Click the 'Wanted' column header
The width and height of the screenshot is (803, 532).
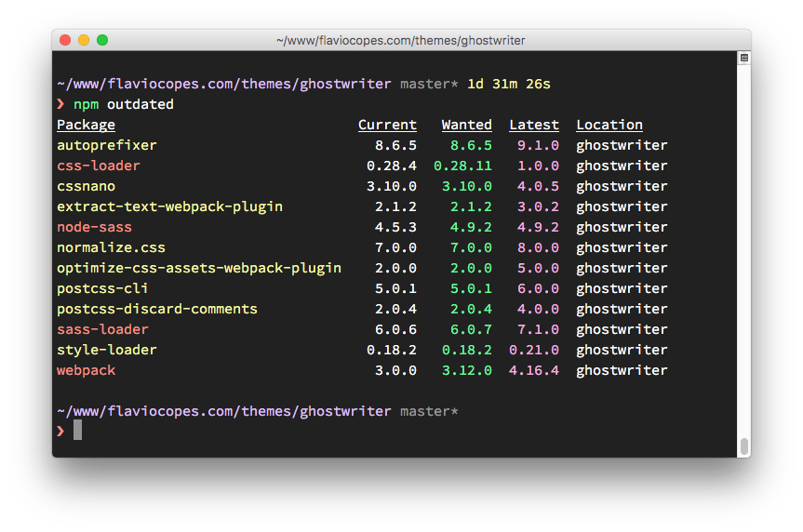point(466,125)
